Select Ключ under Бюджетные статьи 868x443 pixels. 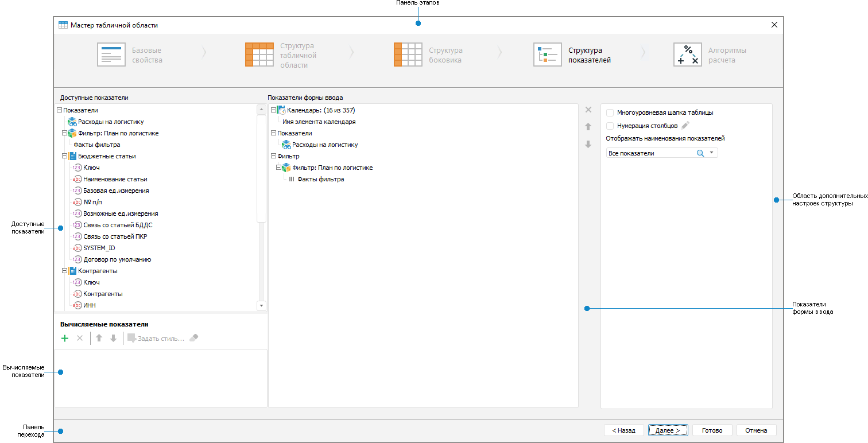click(x=91, y=168)
